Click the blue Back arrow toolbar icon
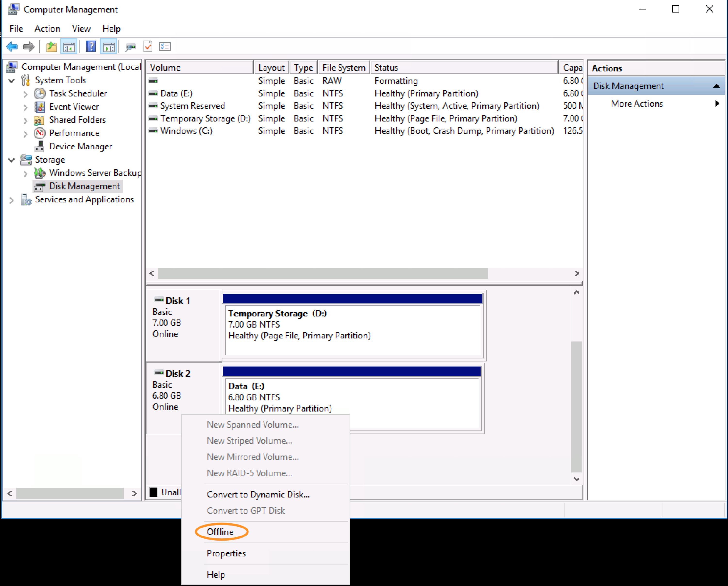The width and height of the screenshot is (728, 586). 12,47
